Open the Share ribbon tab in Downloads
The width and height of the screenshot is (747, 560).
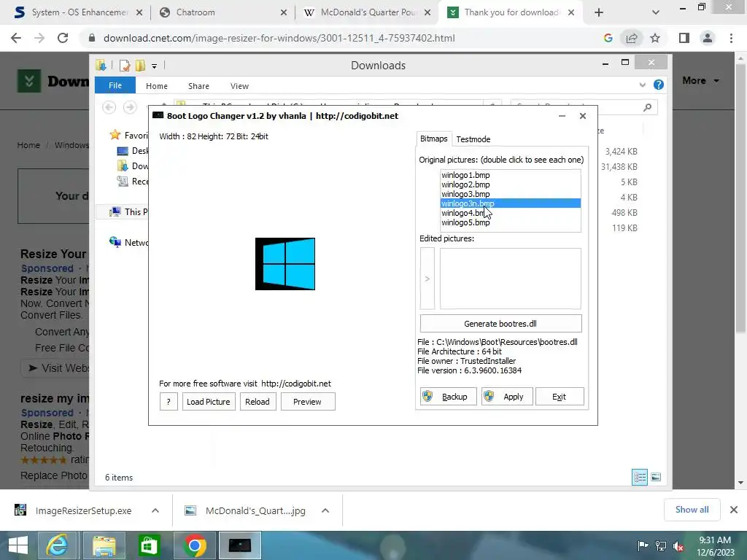[198, 86]
